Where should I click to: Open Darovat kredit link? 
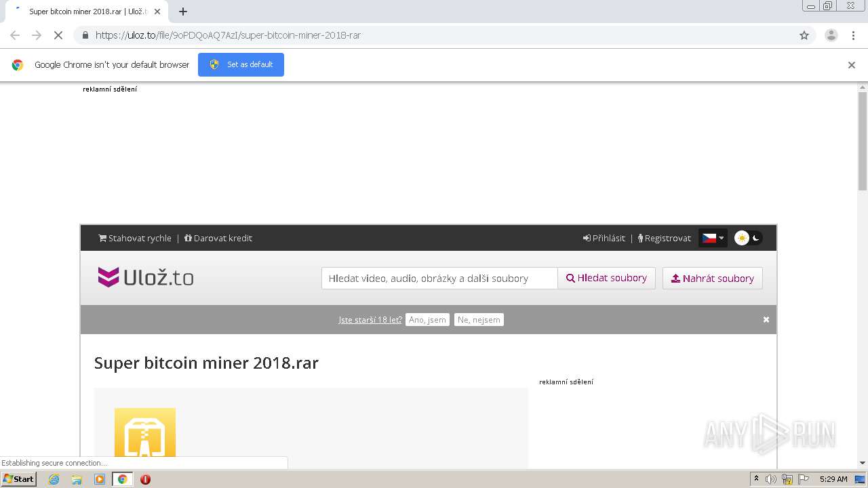(218, 238)
